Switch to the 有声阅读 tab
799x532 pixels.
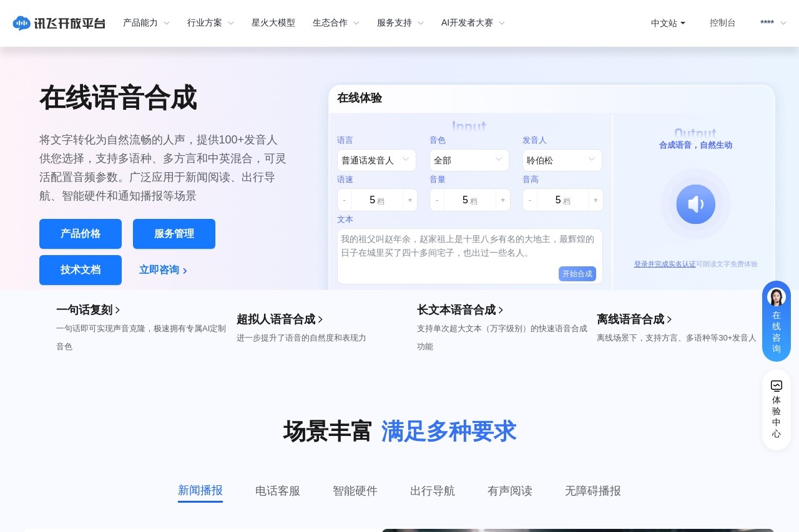pos(510,491)
